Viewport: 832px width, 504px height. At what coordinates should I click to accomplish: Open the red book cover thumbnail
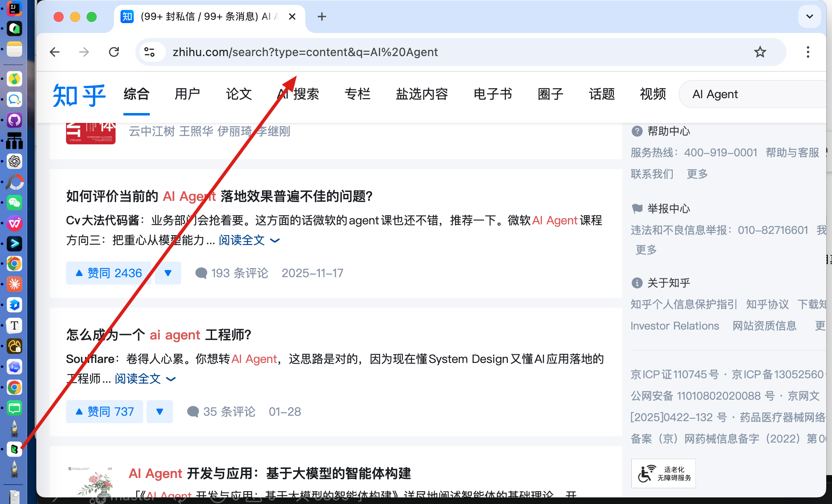coord(91,133)
